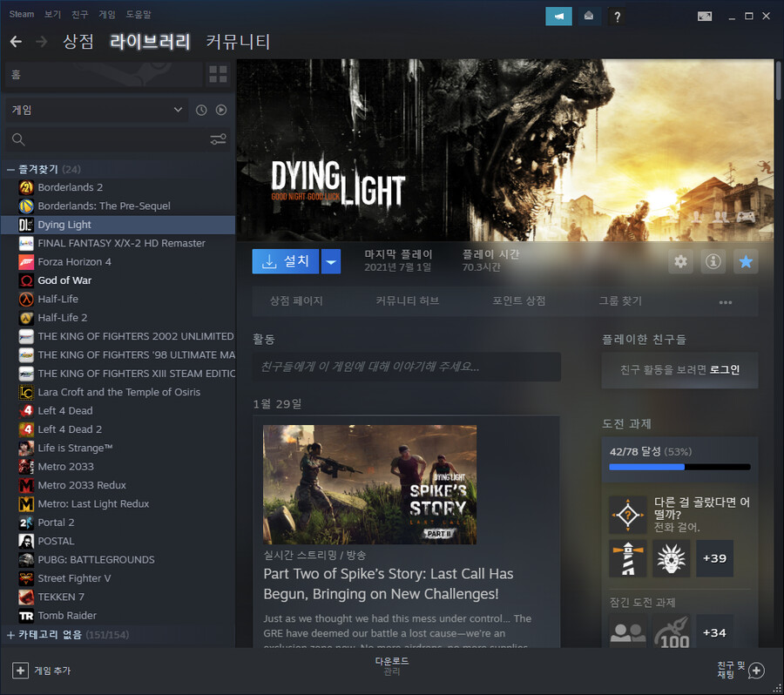Image resolution: width=784 pixels, height=695 pixels.
Task: Open the inbox envelope icon
Action: (590, 16)
